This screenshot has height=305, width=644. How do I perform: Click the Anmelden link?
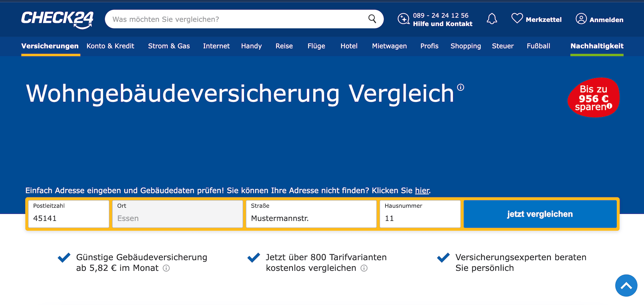606,20
